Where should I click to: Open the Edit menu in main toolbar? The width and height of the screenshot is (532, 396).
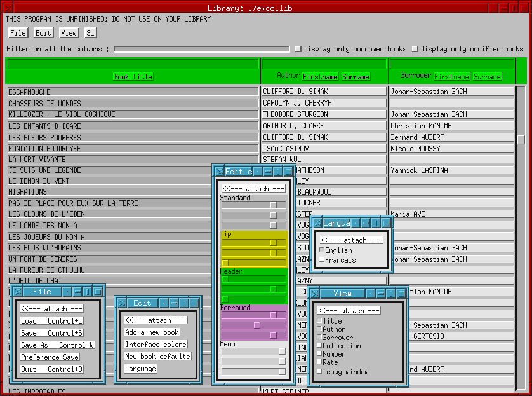43,32
